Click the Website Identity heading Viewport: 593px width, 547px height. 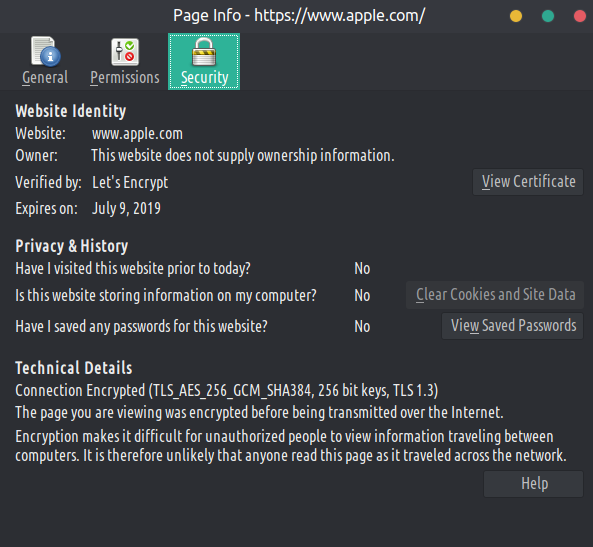pos(71,111)
